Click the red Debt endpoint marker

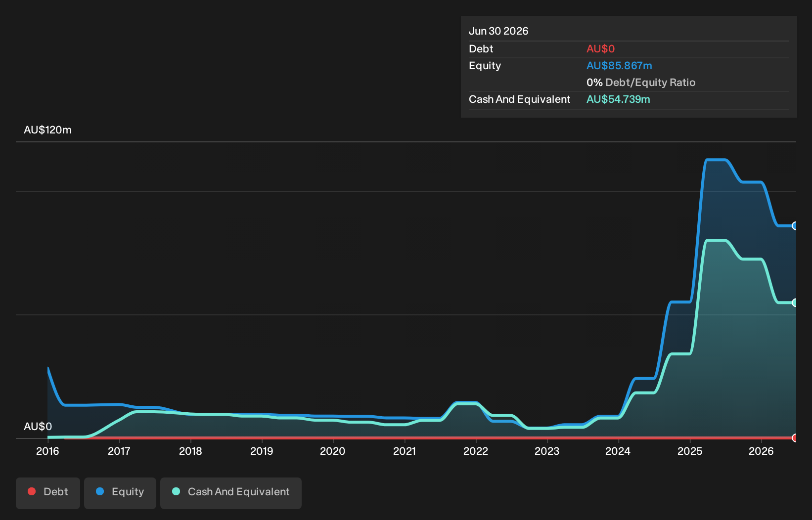pyautogui.click(x=795, y=438)
